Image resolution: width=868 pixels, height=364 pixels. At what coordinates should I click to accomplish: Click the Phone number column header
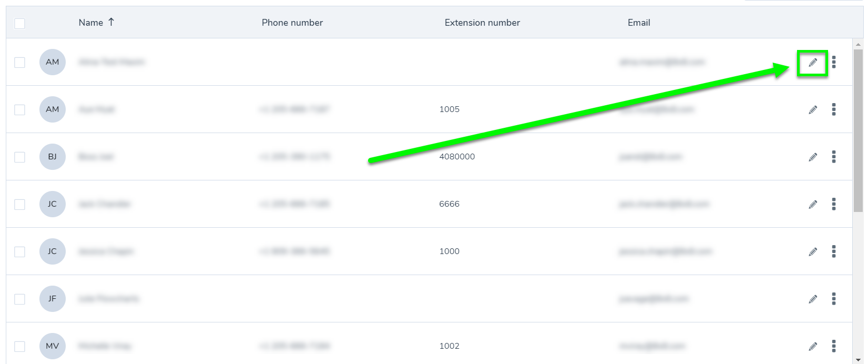(292, 23)
